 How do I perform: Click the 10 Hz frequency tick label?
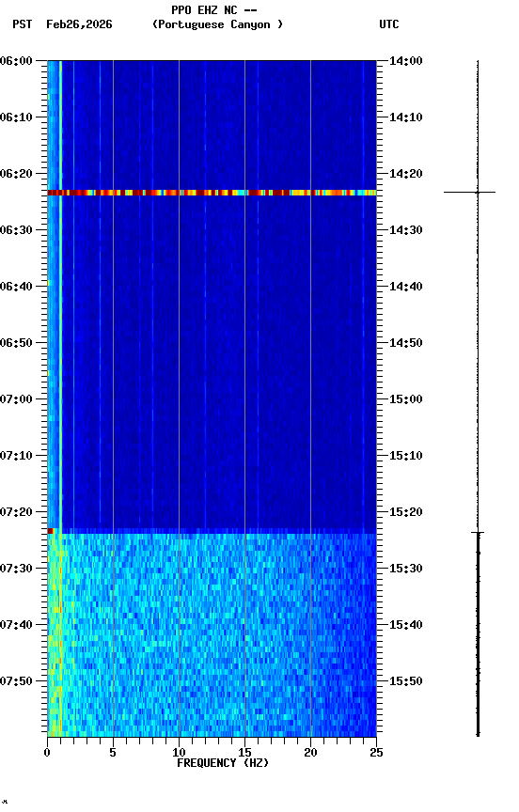tap(179, 753)
